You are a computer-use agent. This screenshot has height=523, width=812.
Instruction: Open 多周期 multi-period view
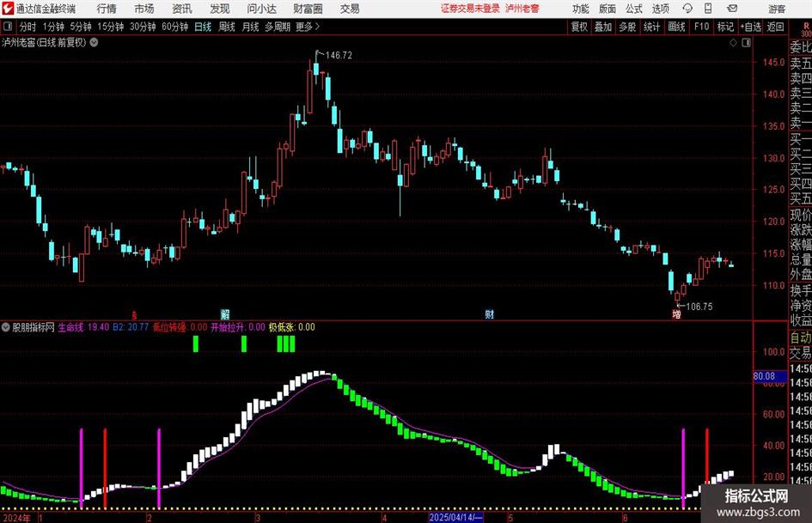(278, 27)
